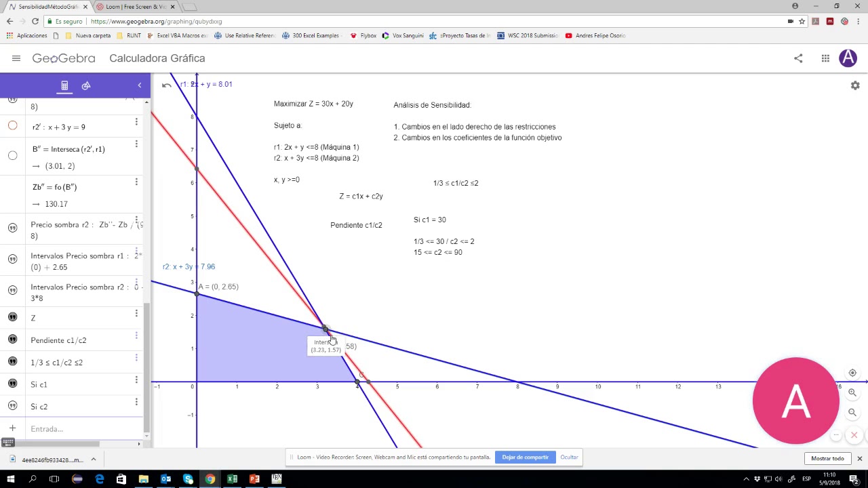Image resolution: width=868 pixels, height=488 pixels.
Task: Open the Aplicaciones bookmark
Action: pyautogui.click(x=26, y=35)
